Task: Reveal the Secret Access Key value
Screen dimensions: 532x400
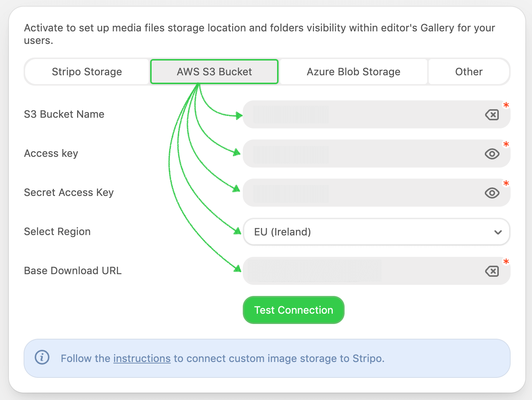Action: [x=492, y=193]
